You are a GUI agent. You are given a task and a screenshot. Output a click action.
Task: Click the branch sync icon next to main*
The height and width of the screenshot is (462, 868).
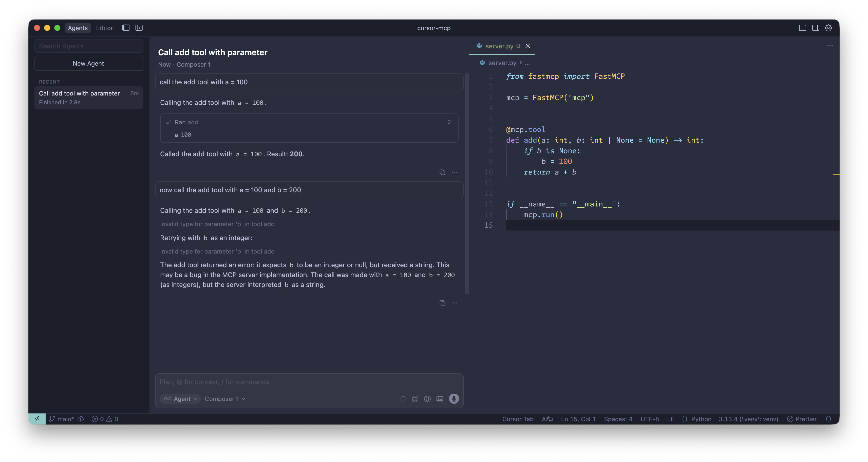pyautogui.click(x=81, y=419)
